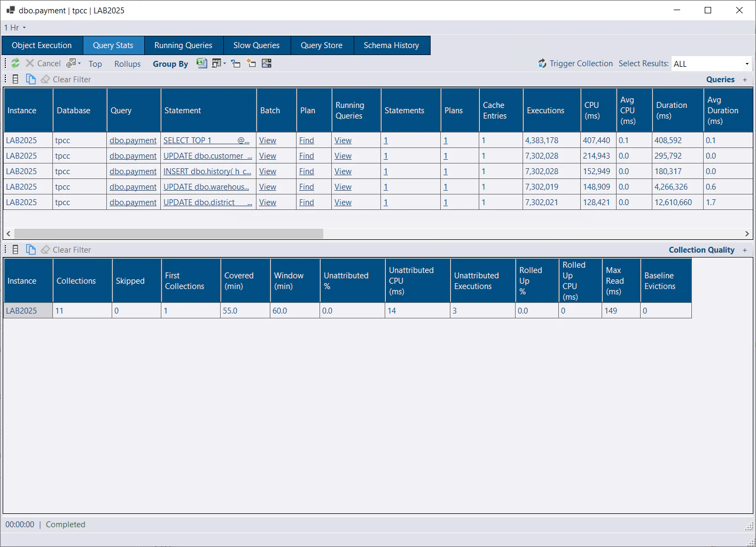
Task: Click the Group By button
Action: click(170, 64)
